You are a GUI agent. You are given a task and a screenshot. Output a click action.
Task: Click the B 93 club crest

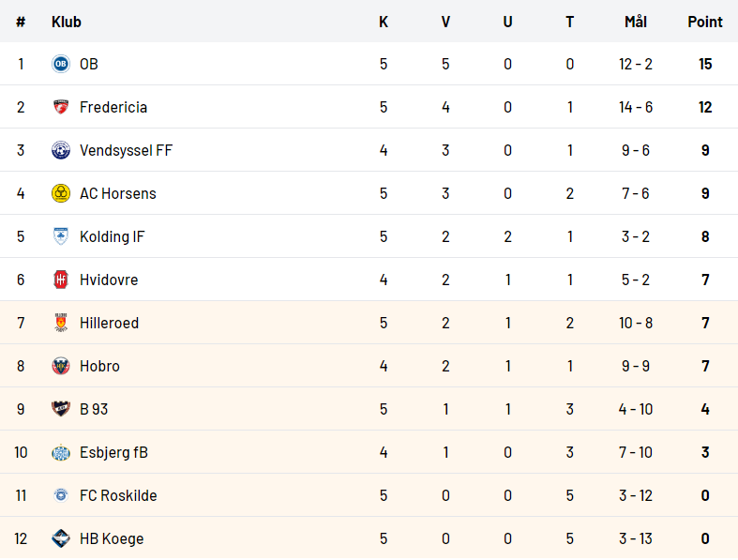[x=61, y=409]
